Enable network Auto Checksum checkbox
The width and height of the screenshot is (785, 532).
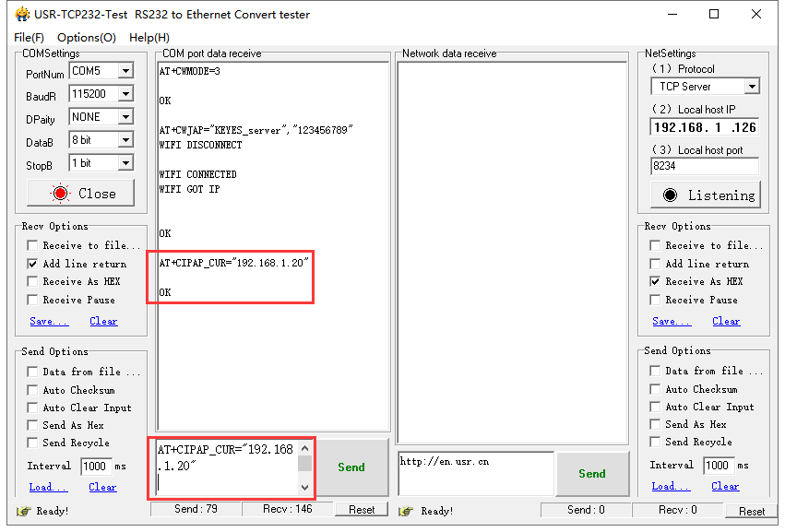[655, 389]
